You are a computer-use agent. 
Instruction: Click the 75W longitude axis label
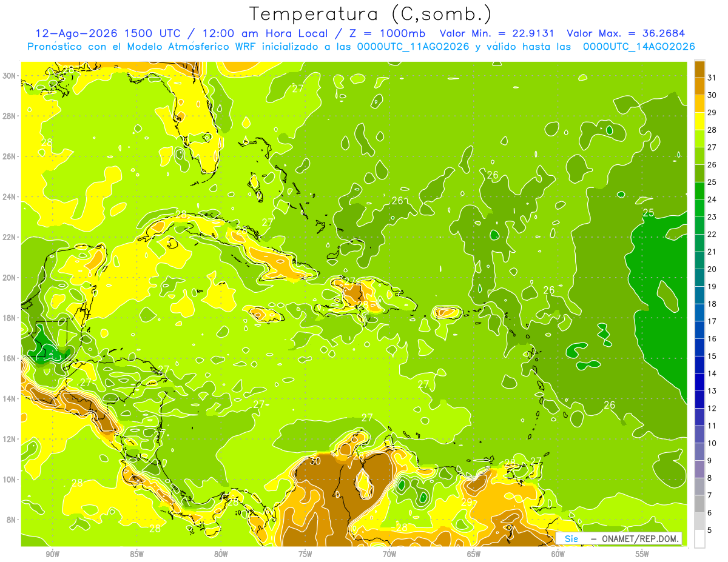coord(305,554)
